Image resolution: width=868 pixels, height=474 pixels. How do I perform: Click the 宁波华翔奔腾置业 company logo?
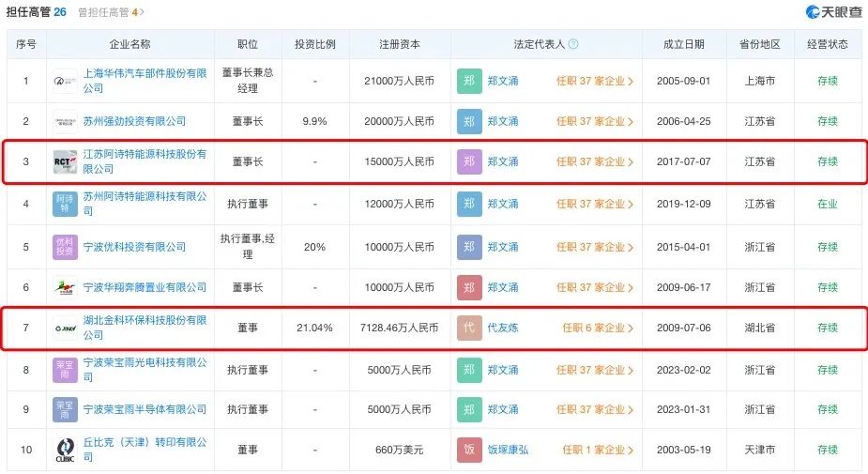pyautogui.click(x=66, y=287)
